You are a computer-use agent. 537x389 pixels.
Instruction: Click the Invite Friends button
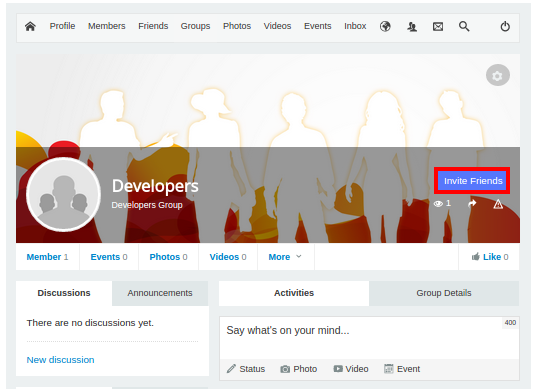point(473,181)
